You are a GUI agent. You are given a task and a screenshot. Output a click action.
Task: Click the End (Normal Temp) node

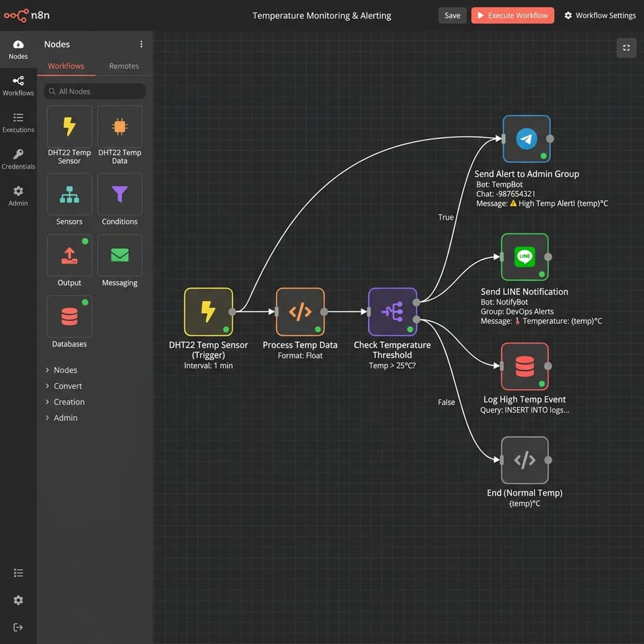click(525, 460)
